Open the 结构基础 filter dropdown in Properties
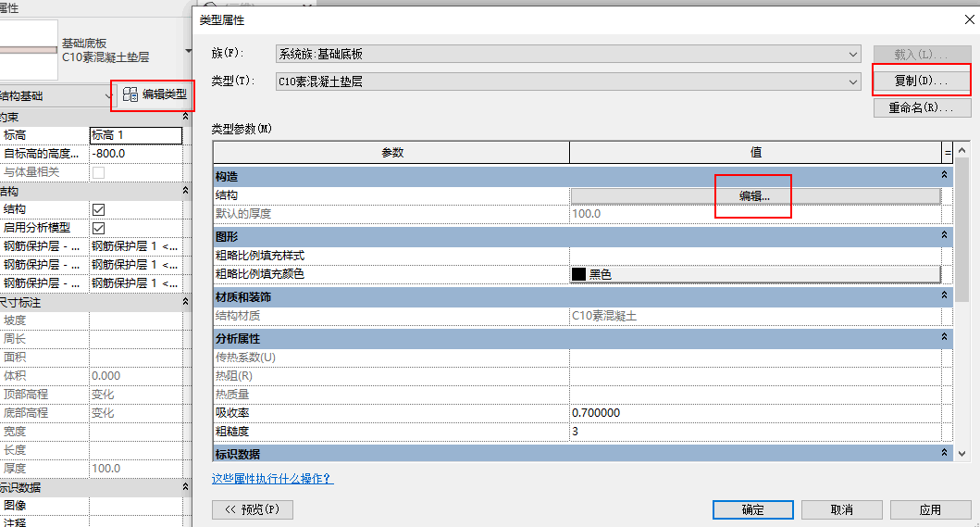Viewport: 980px width, 527px height. click(56, 95)
